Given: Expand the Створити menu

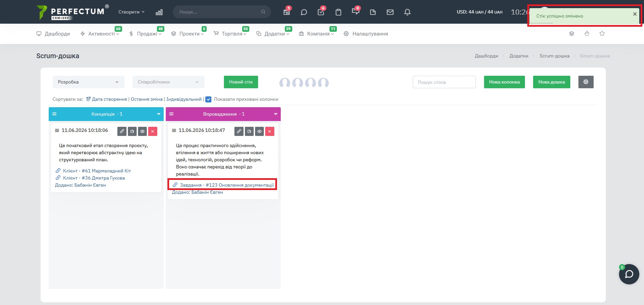Looking at the screenshot, I should (131, 12).
